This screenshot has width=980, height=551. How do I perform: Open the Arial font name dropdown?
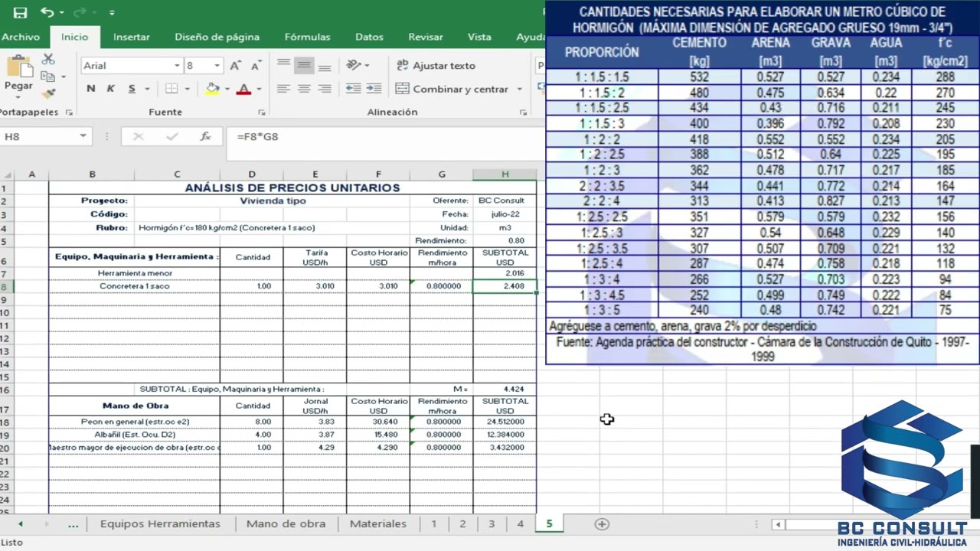pos(177,66)
